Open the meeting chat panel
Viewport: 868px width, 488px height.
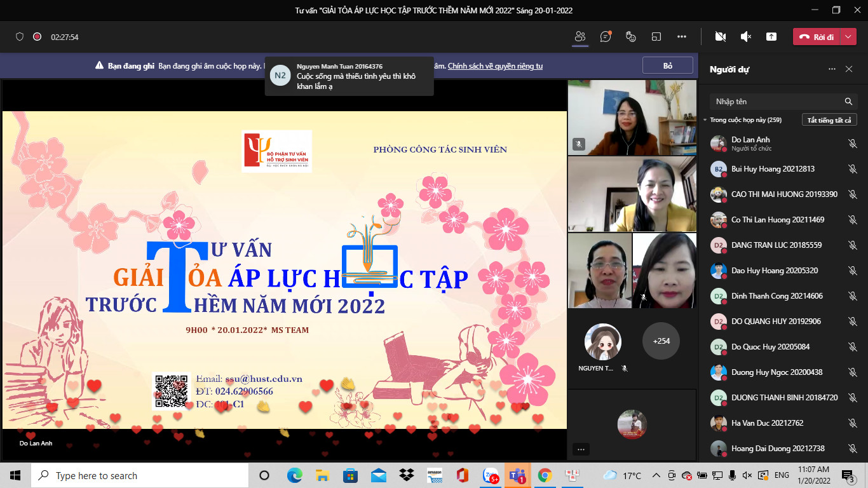606,37
